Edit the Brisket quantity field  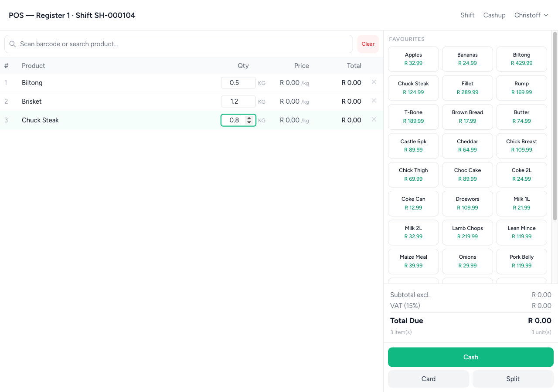pos(238,101)
